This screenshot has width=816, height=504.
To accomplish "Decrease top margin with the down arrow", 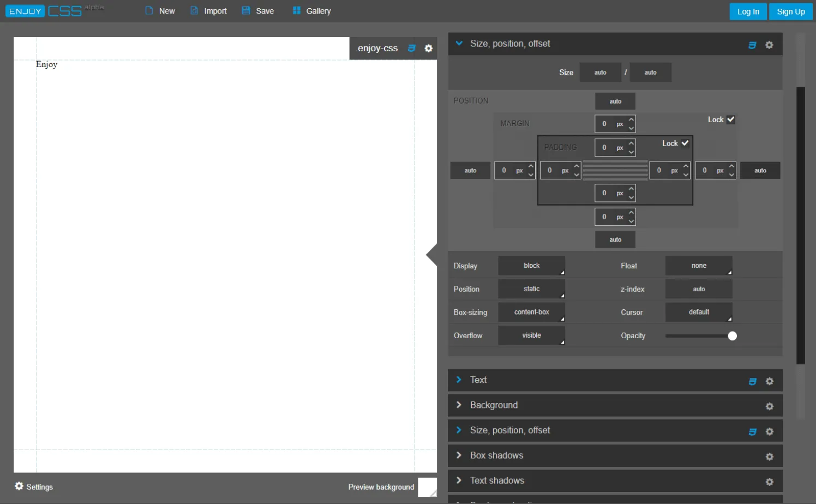I will 631,128.
